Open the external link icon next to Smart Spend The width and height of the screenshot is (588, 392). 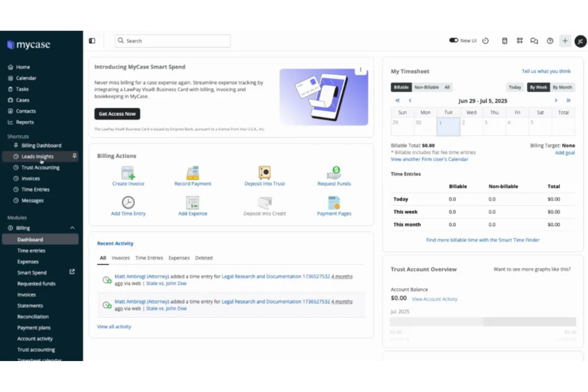pyautogui.click(x=72, y=272)
